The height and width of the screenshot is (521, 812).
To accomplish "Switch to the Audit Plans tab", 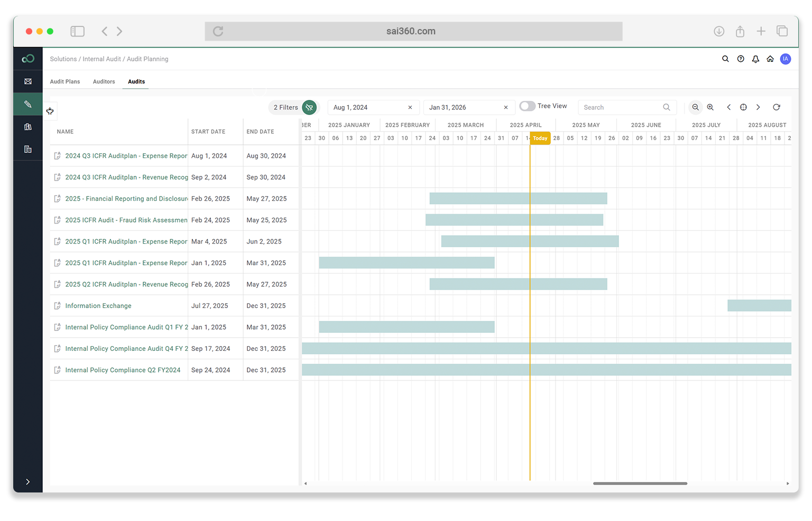I will tap(65, 81).
